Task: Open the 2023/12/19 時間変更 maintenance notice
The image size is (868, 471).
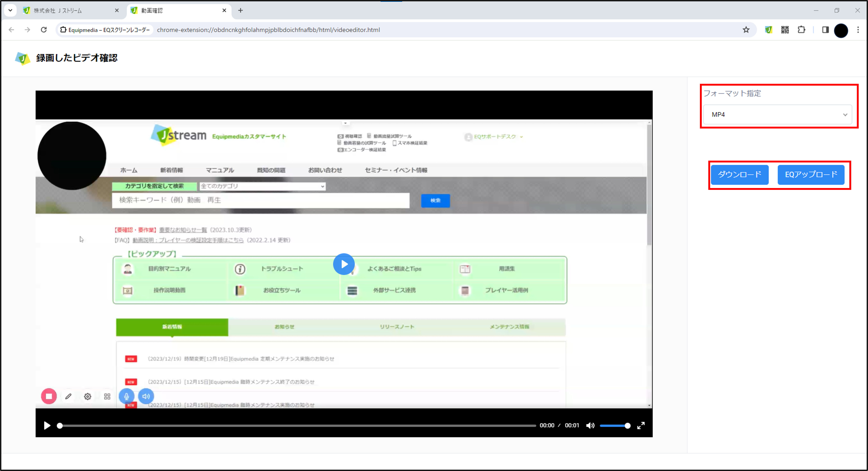Action: 241,359
